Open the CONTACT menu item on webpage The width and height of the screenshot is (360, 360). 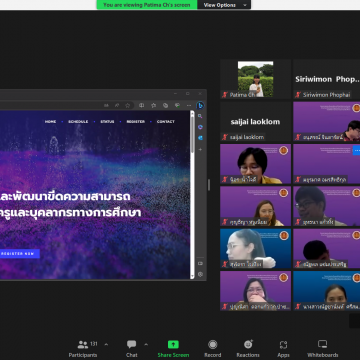(x=166, y=122)
